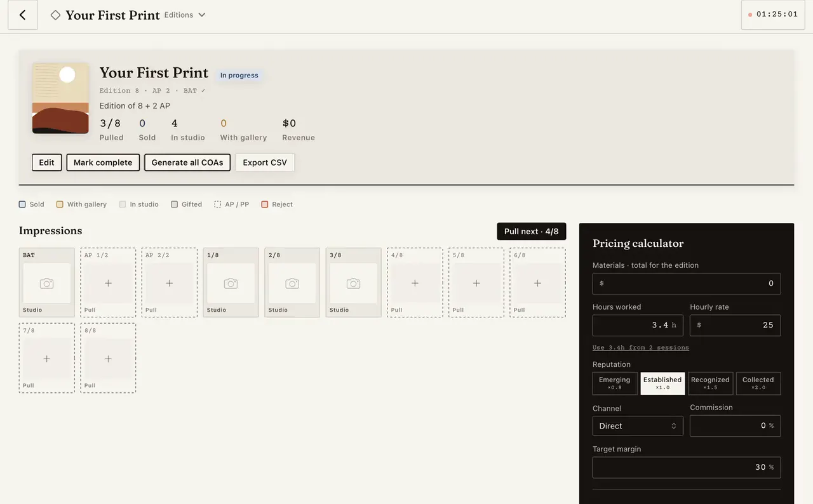Click the Revenue $0 stat
This screenshot has height=504, width=813.
pyautogui.click(x=299, y=129)
